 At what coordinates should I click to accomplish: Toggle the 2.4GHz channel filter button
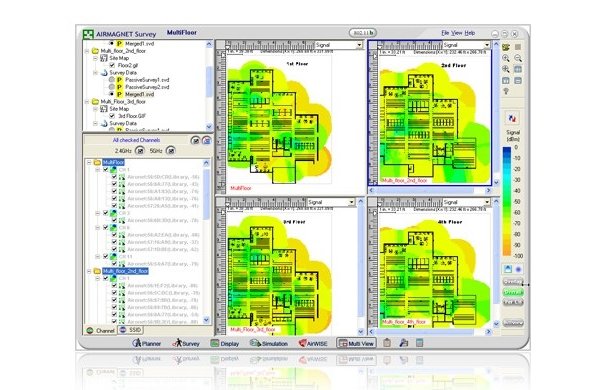click(x=140, y=151)
